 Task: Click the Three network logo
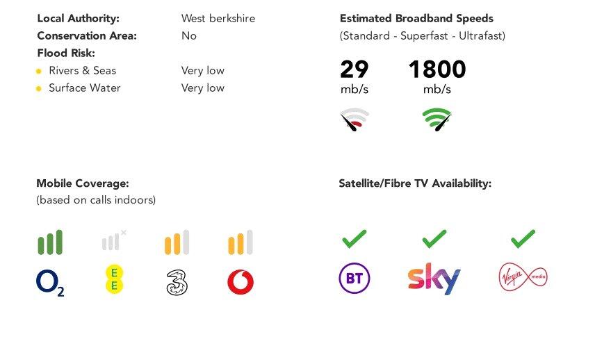[x=177, y=281]
